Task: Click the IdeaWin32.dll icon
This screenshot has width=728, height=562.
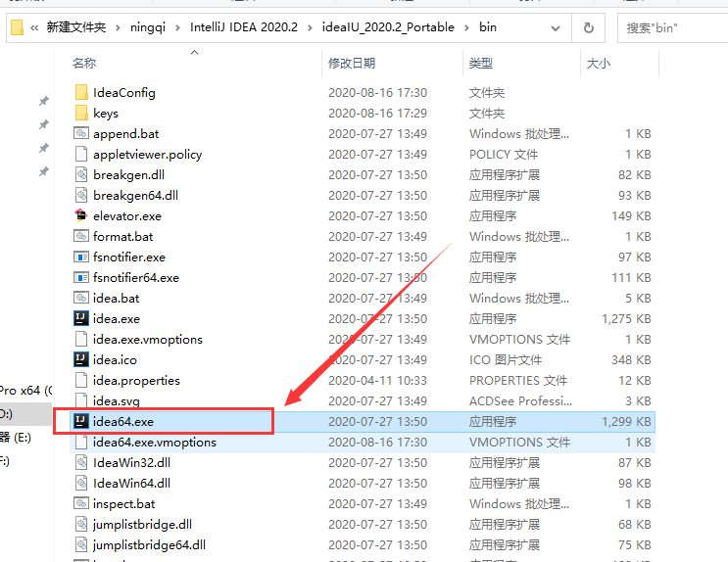Action: point(81,462)
